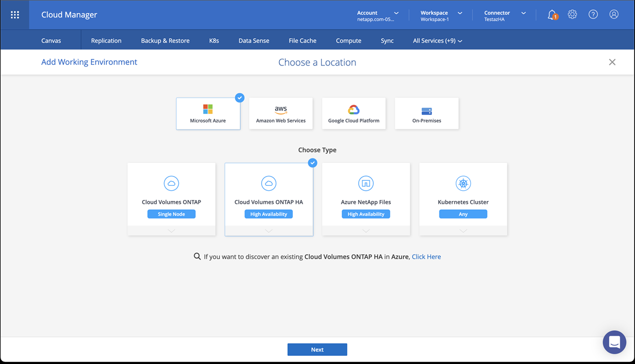Click the Cloud Volumes ONTAP single node cloud icon
Image resolution: width=635 pixels, height=364 pixels.
171,183
